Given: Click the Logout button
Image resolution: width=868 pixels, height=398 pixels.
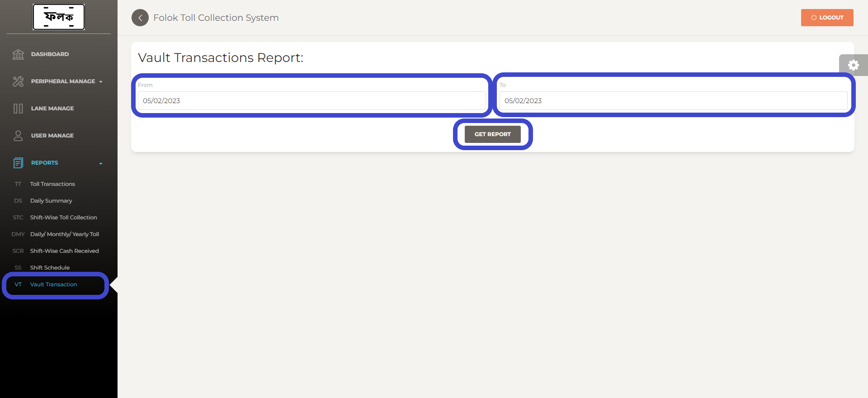Looking at the screenshot, I should coord(827,18).
